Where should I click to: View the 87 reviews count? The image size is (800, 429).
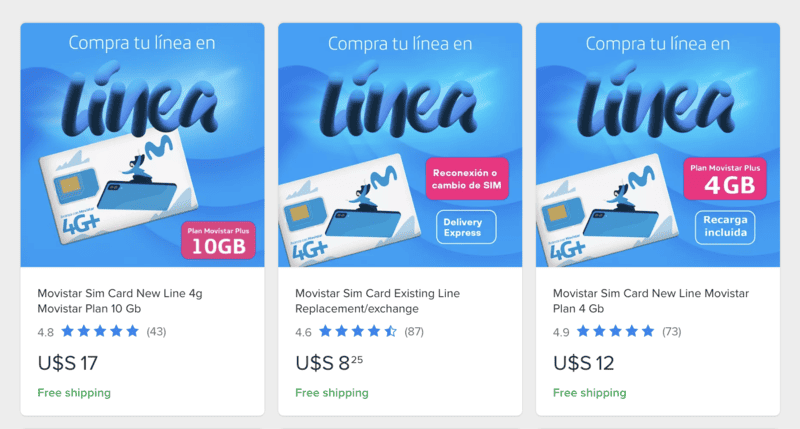(414, 332)
